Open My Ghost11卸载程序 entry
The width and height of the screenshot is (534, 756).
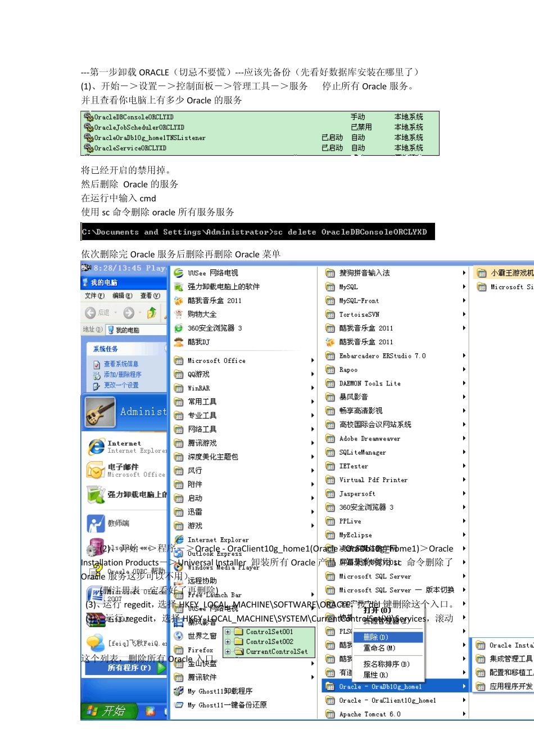pos(213,691)
